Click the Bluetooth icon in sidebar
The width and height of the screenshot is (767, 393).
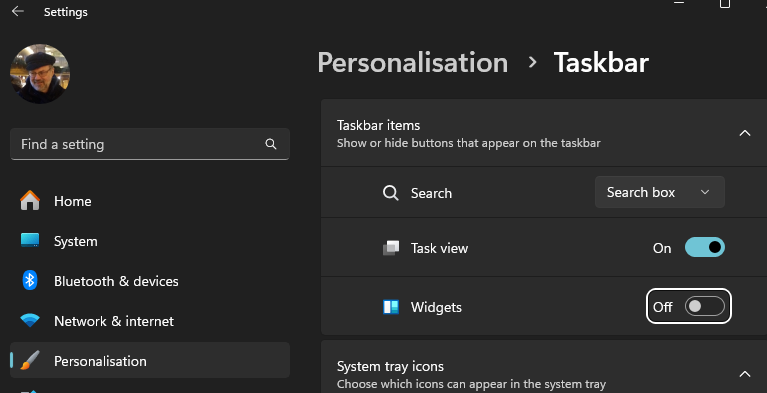(30, 280)
